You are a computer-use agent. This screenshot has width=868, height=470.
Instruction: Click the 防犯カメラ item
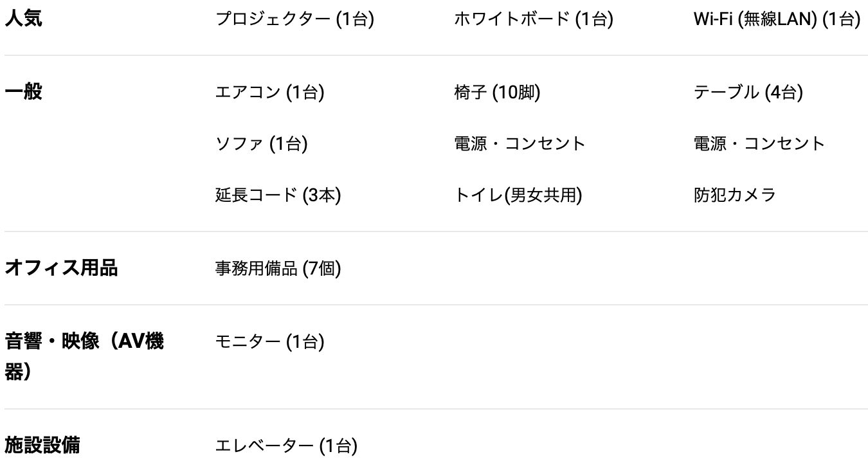pyautogui.click(x=734, y=194)
